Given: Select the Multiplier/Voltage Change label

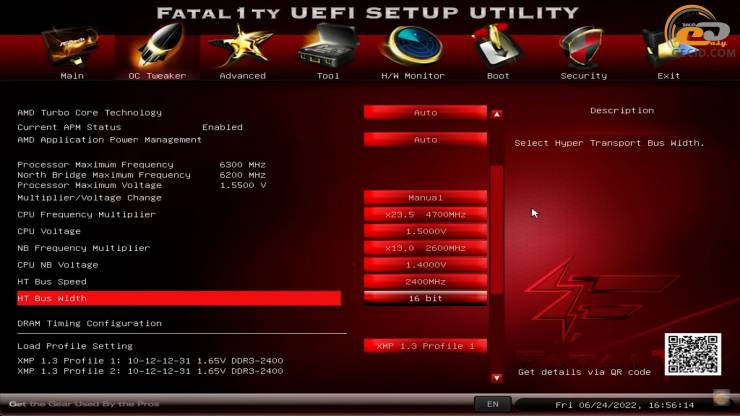Looking at the screenshot, I should point(89,198).
